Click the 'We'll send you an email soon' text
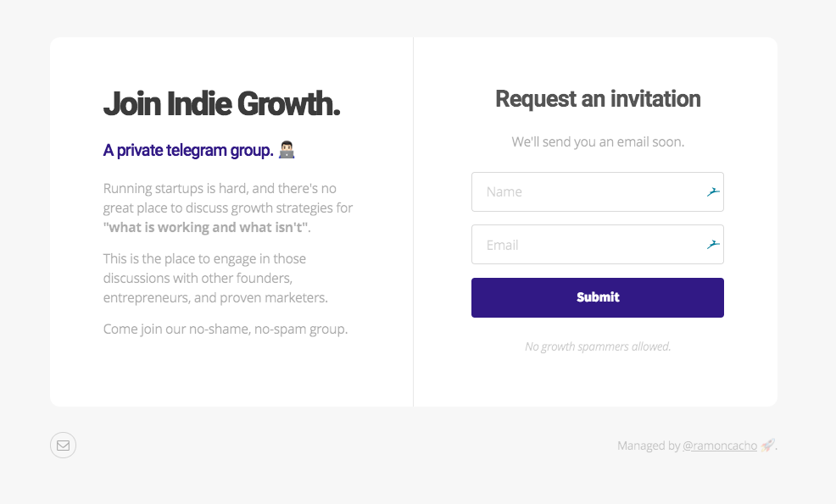Viewport: 836px width, 504px height. (597, 141)
